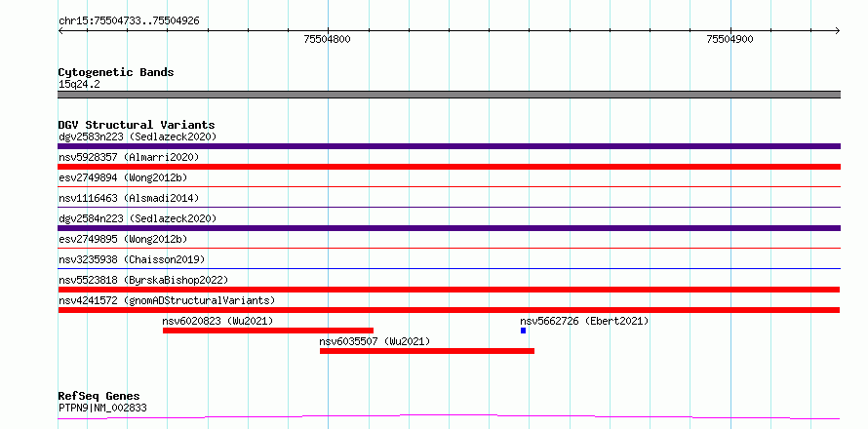The height and width of the screenshot is (429, 868).
Task: Open the nsv5662726 (Ebert2021) label
Action: pyautogui.click(x=584, y=321)
